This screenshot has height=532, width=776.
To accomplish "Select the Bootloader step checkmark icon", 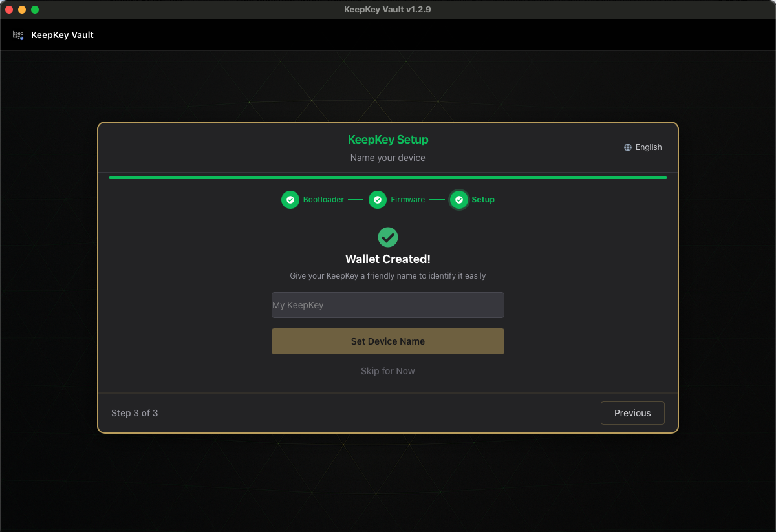I will tap(290, 200).
